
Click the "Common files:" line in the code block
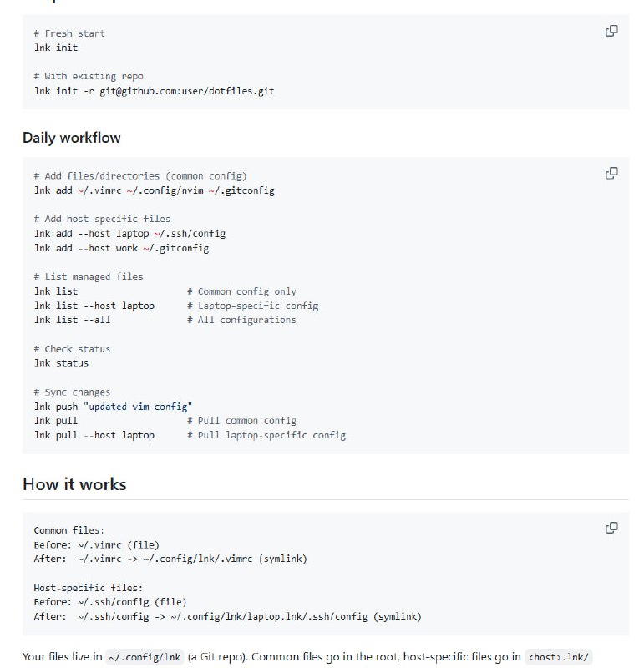pyautogui.click(x=68, y=530)
